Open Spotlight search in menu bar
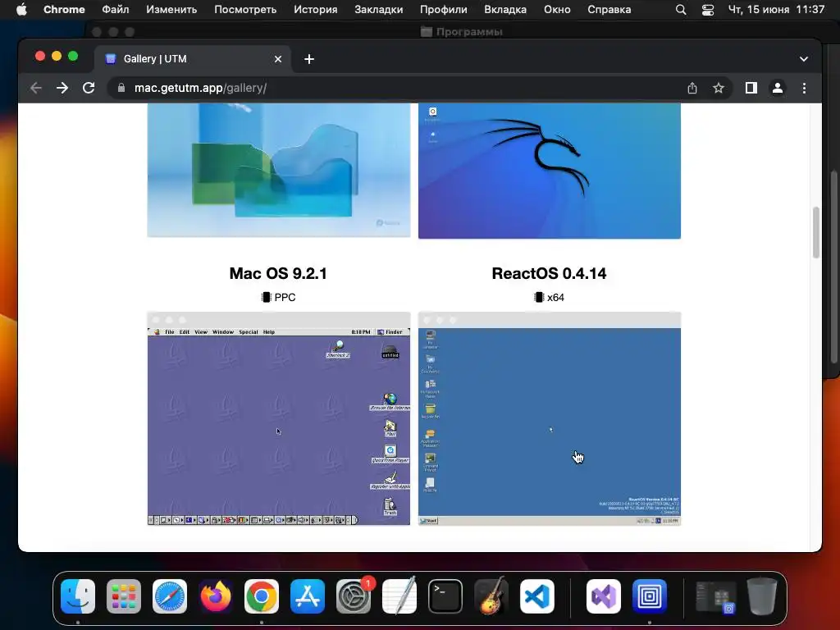Image resolution: width=840 pixels, height=630 pixels. coord(681,10)
